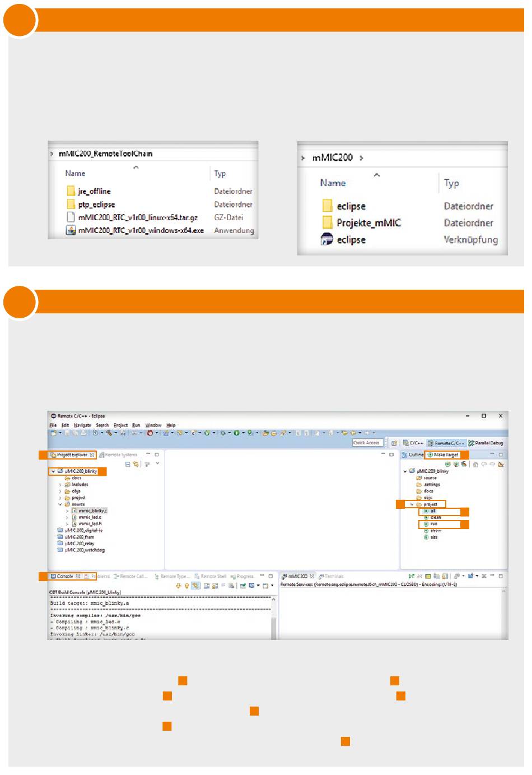This screenshot has height=775, width=532.
Task: Select the µMIC.200_watchdog project
Action: pos(81,550)
